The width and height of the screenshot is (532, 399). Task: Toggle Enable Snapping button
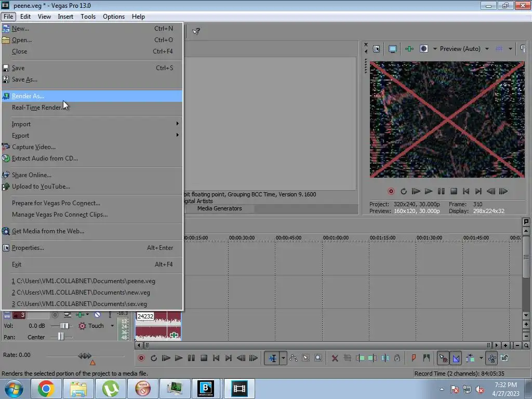tap(443, 358)
